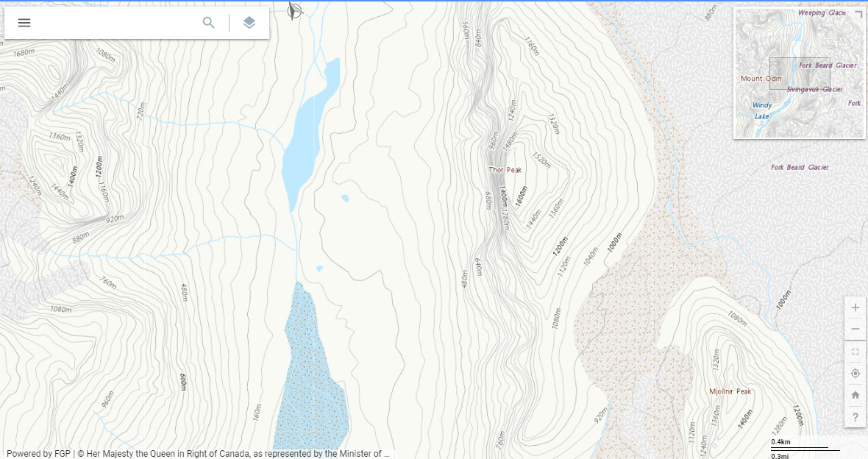
Task: Open the hamburger main menu
Action: pos(24,23)
